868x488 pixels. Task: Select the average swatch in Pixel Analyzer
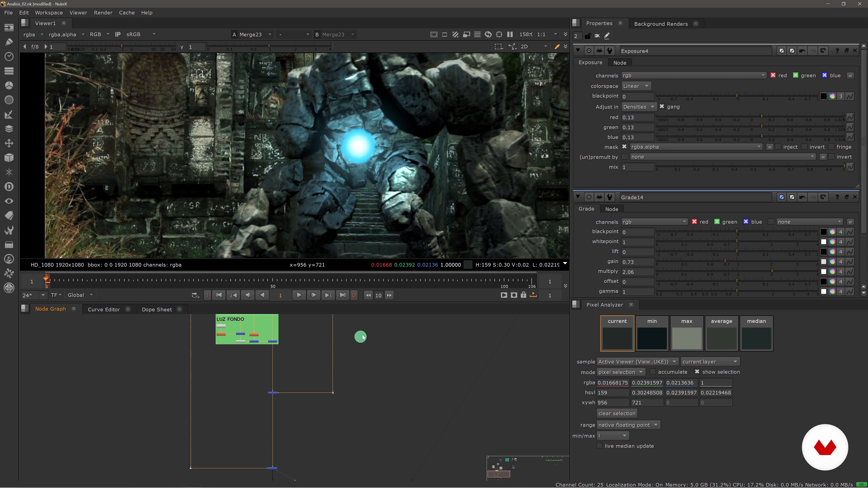pos(722,333)
